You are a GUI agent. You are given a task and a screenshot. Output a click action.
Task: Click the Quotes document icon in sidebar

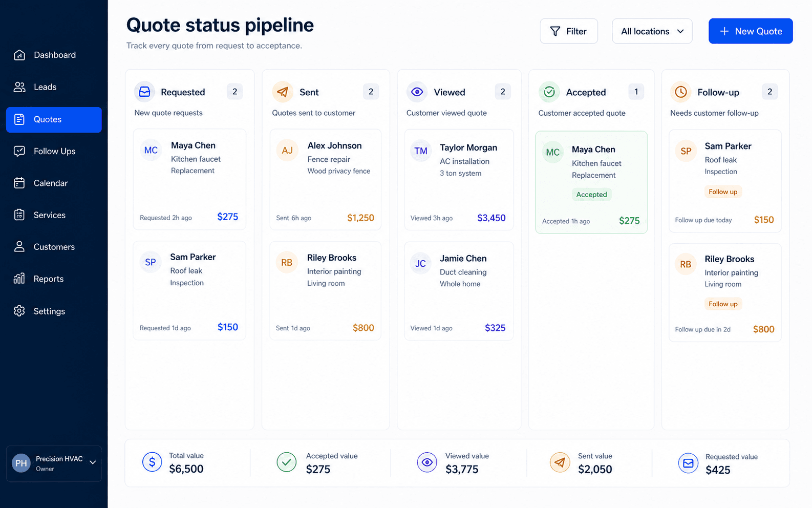click(19, 119)
